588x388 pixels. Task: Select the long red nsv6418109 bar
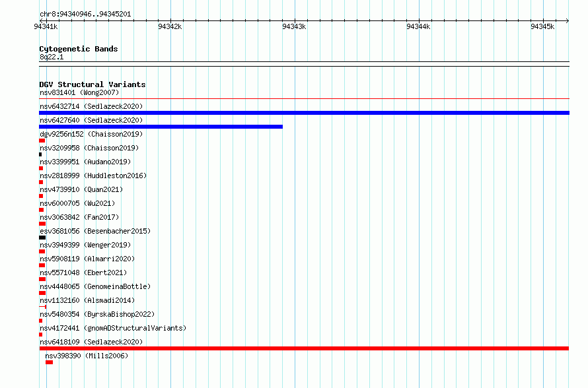304,348
